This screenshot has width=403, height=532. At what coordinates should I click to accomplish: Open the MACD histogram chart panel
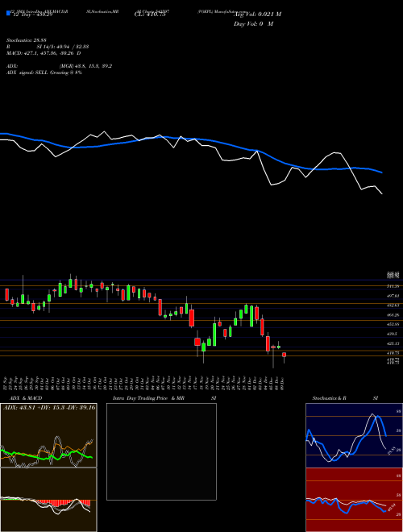click(x=48, y=500)
